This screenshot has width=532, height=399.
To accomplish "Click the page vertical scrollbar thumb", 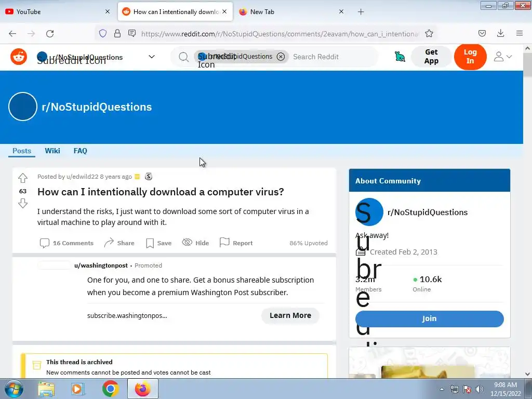I will coord(528,64).
